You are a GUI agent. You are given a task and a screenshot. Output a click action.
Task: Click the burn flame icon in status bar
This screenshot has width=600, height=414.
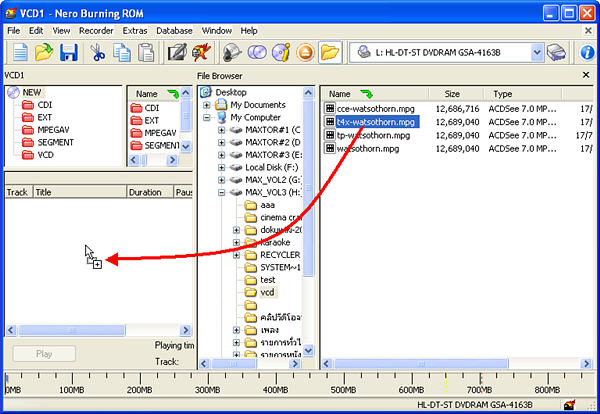tap(569, 404)
